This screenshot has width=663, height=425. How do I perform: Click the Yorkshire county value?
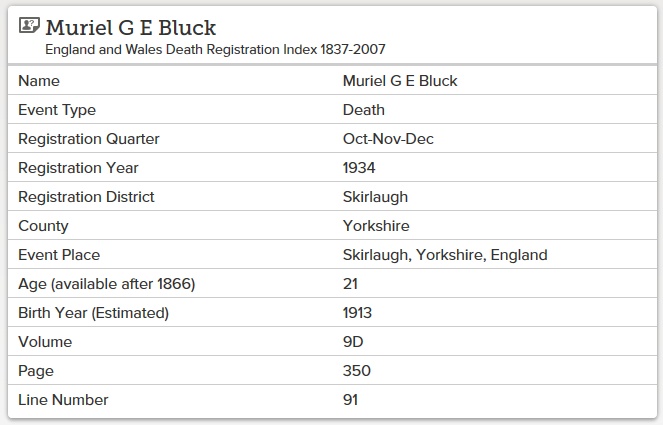click(x=376, y=226)
